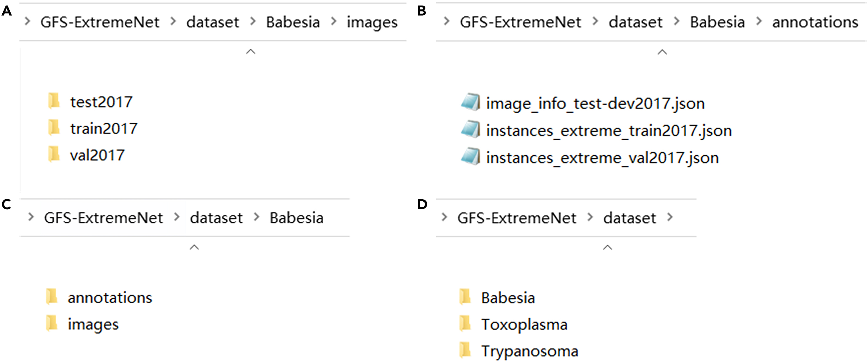Select the annotations folder in Babesia
This screenshot has width=868, height=362.
tap(110, 297)
